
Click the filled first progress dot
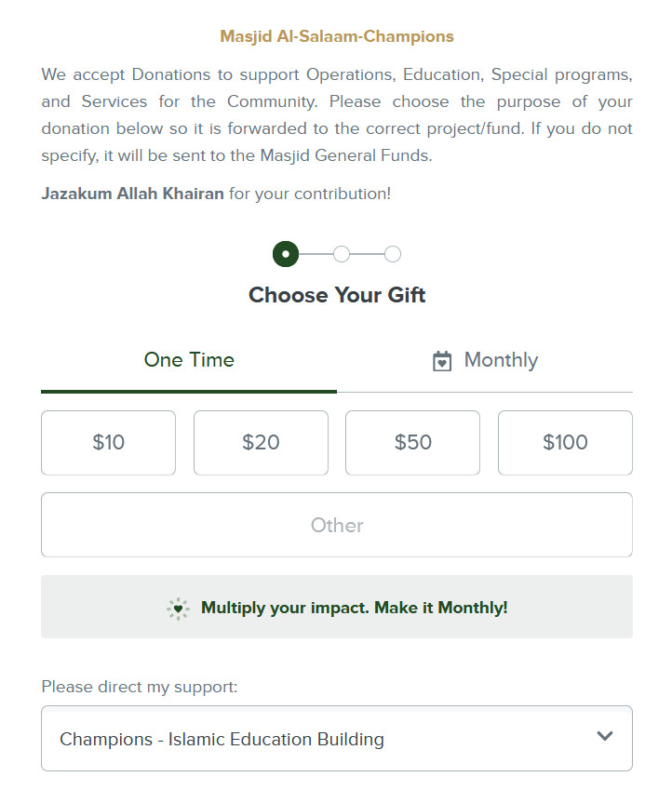286,253
